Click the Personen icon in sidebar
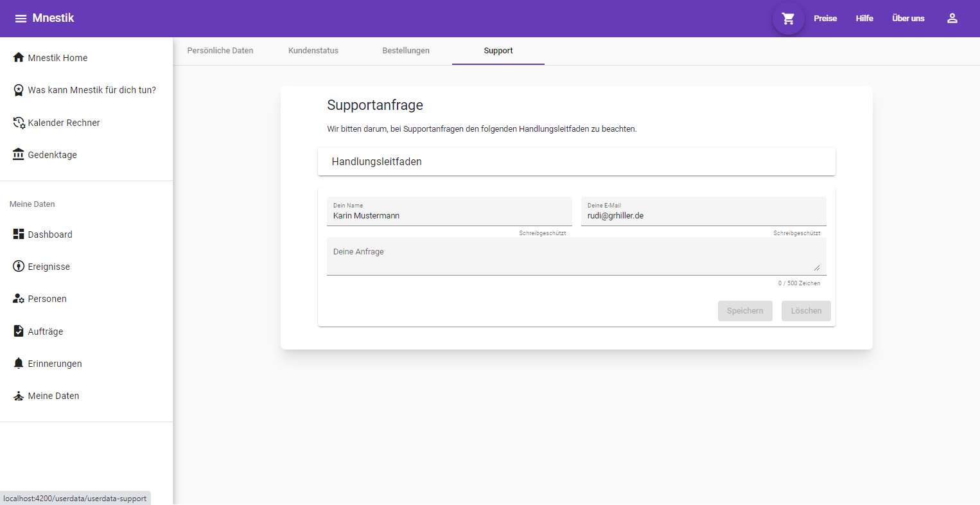The image size is (980, 505). click(19, 299)
